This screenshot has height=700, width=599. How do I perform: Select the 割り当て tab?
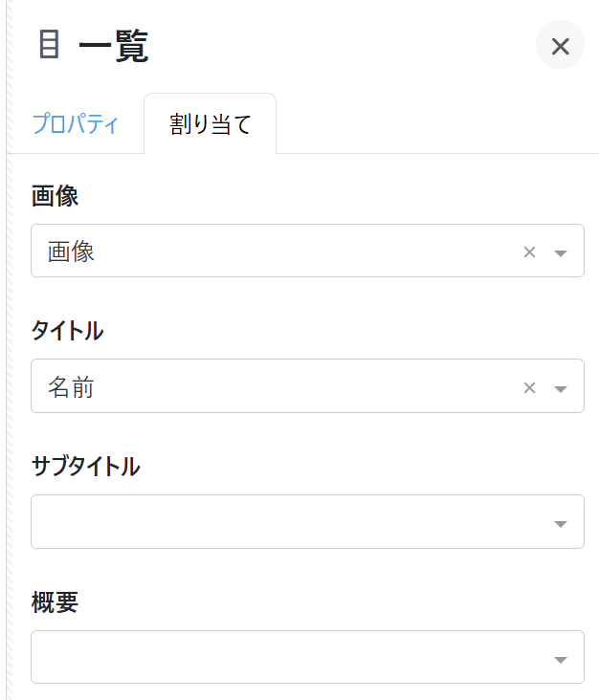pyautogui.click(x=211, y=124)
